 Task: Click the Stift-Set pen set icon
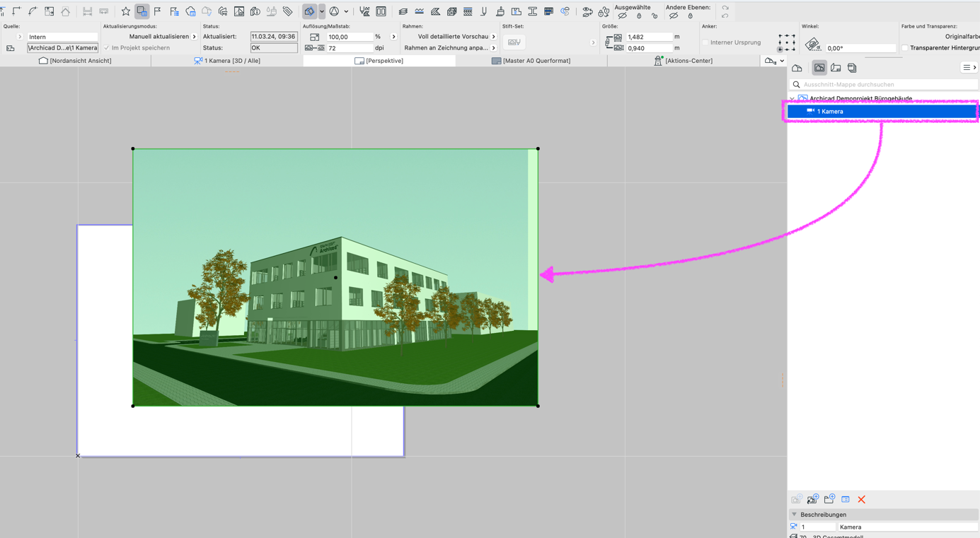coord(514,42)
